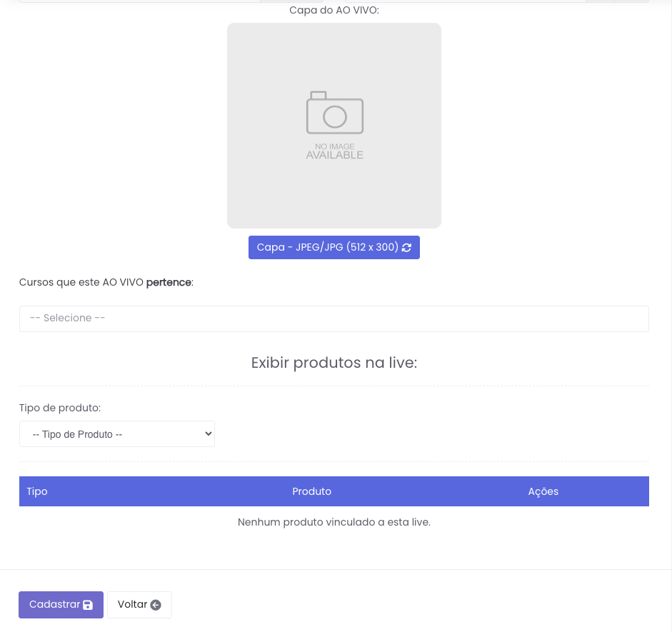Click the Tipo de Produto dropdown chevron
The width and height of the screenshot is (672, 632).
(208, 433)
